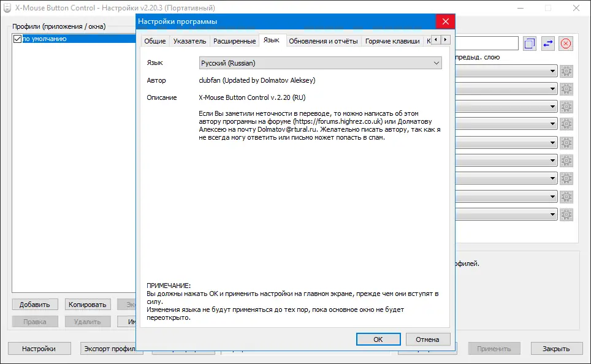This screenshot has height=364, width=591.
Task: Click the author text clubfan (Updated by Dolmatov Aleksey)
Action: [257, 80]
